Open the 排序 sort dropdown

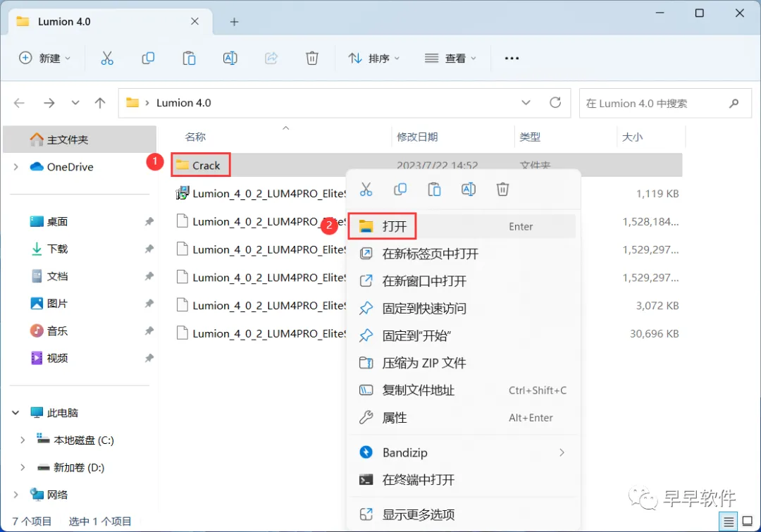[x=373, y=58]
